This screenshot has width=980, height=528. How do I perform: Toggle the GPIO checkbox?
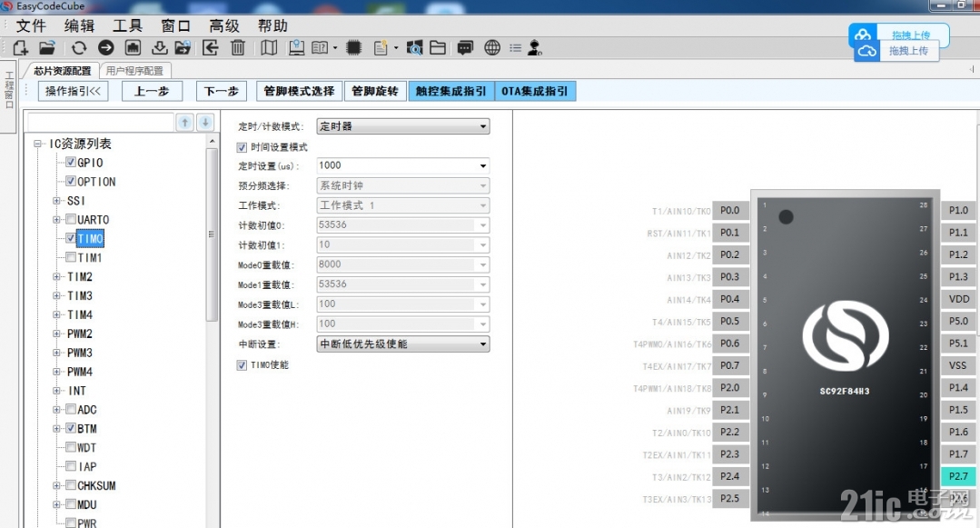[x=71, y=162]
